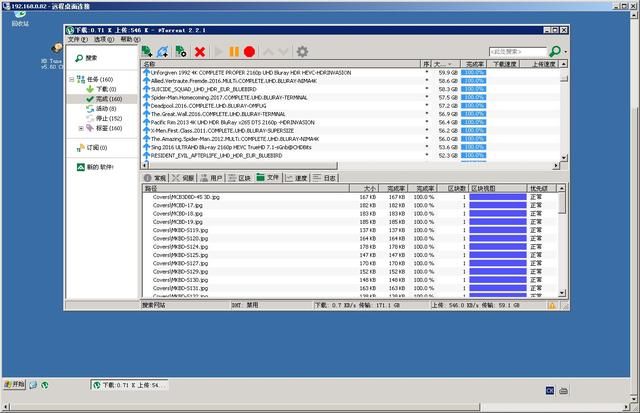Click the Add Torrent toolbar icon

pos(147,52)
